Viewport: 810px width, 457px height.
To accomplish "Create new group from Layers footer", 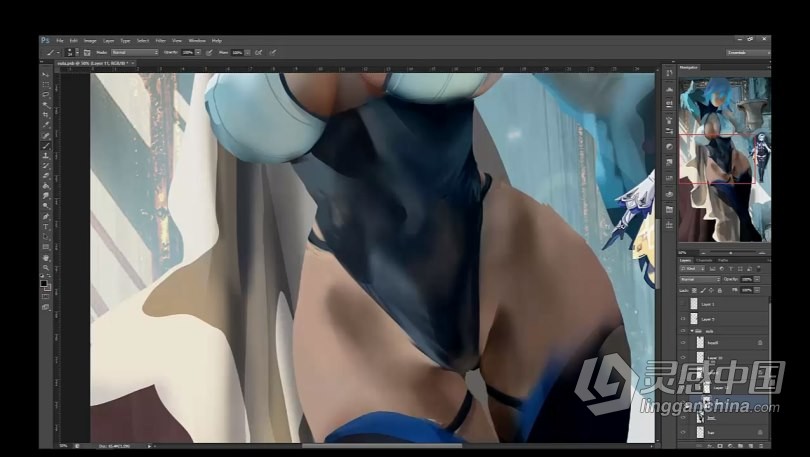I will (740, 446).
